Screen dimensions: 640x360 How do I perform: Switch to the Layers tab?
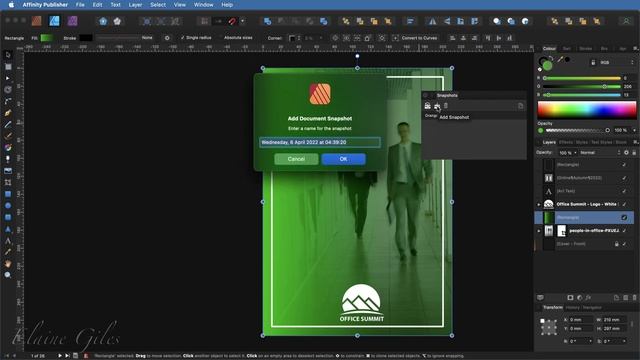[x=549, y=142]
